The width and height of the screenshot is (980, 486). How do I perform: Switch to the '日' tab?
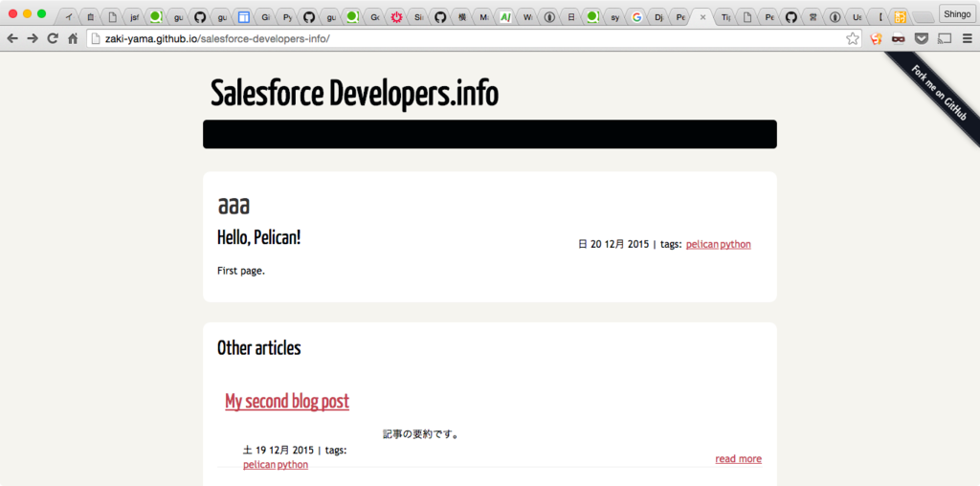571,17
